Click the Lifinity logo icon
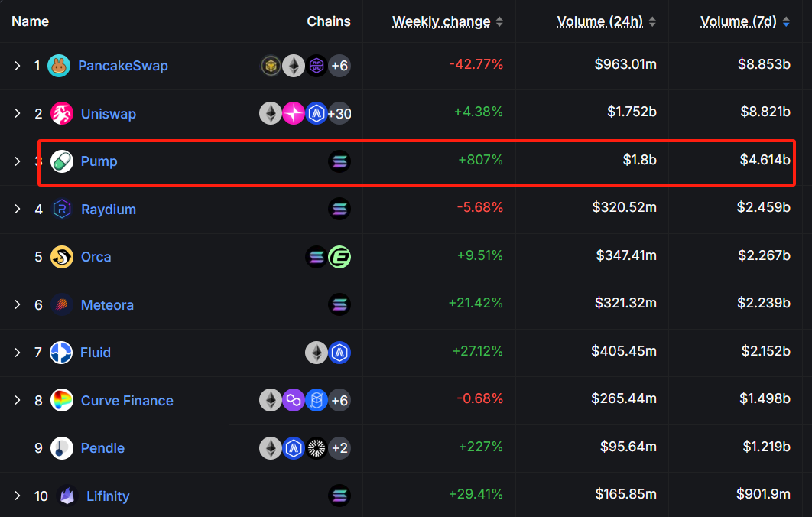 (67, 496)
